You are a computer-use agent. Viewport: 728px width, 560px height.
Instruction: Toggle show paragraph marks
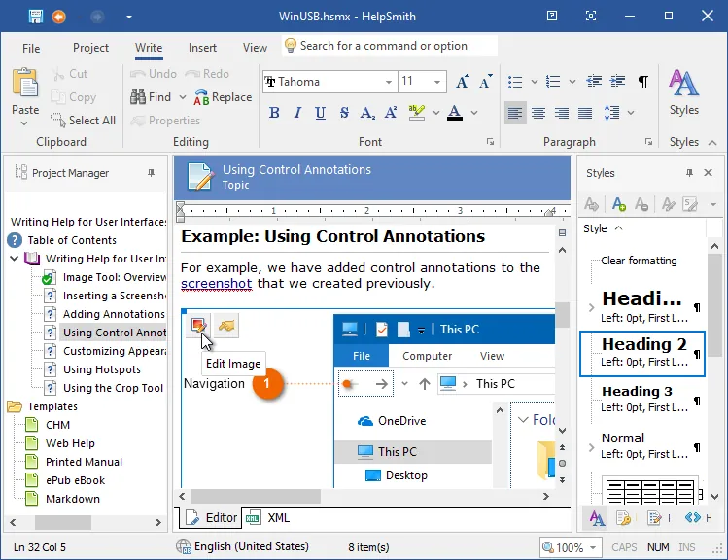(643, 82)
